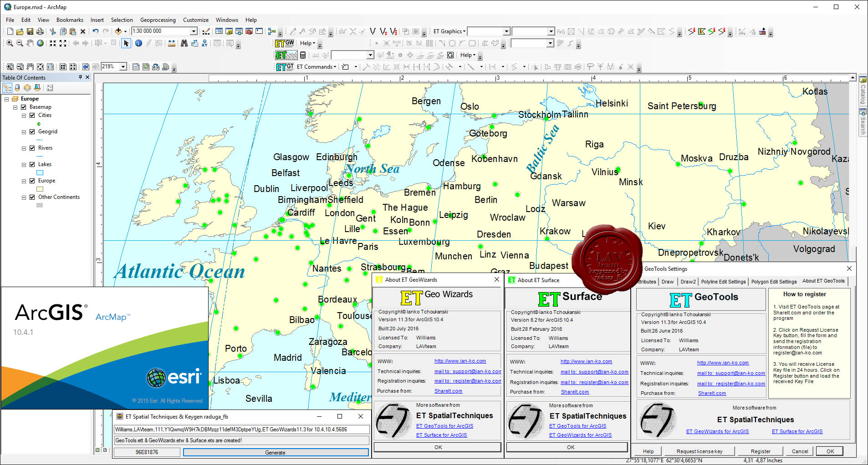The height and width of the screenshot is (465, 868).
Task: Open the Customize menu
Action: pyautogui.click(x=196, y=20)
